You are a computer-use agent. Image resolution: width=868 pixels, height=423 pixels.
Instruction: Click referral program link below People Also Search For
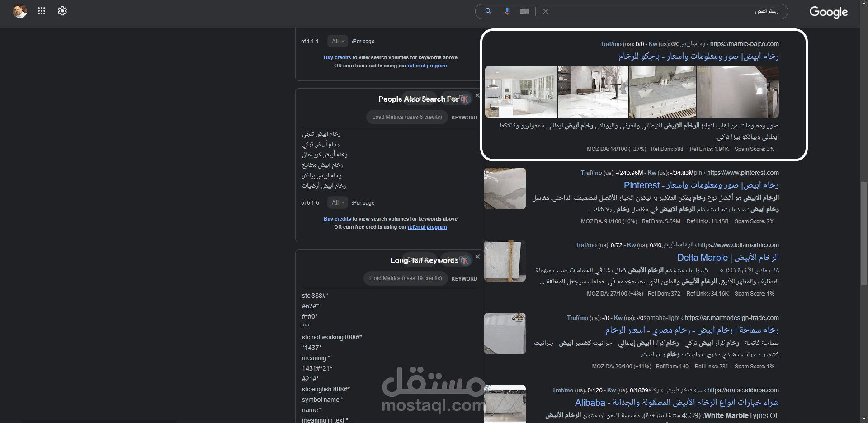[427, 227]
